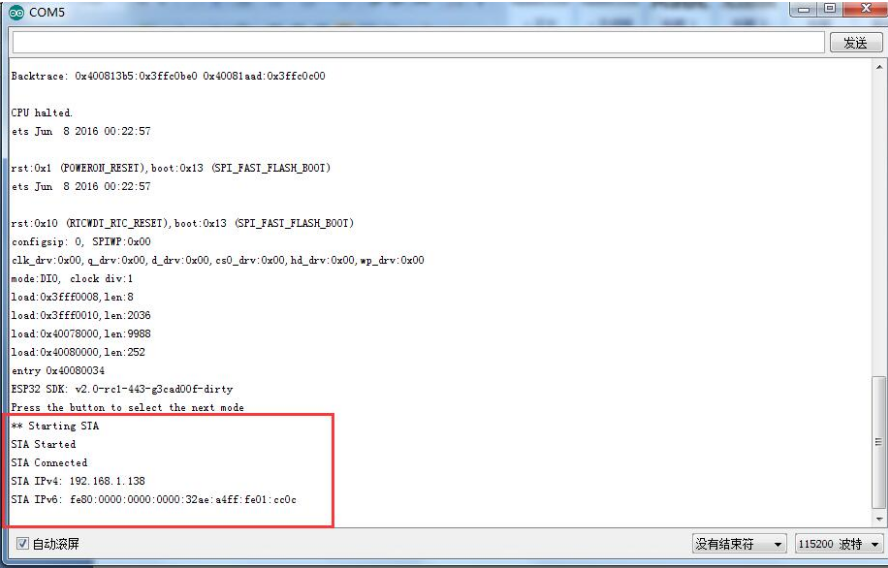Focus the serial message input field
Viewport: 888px width, 568px height.
(418, 42)
